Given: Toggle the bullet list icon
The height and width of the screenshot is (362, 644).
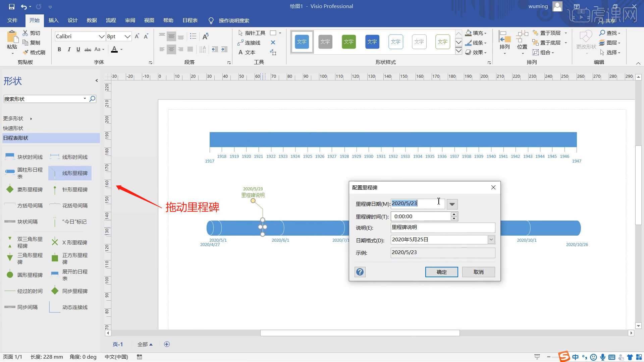Looking at the screenshot, I should pos(193,36).
